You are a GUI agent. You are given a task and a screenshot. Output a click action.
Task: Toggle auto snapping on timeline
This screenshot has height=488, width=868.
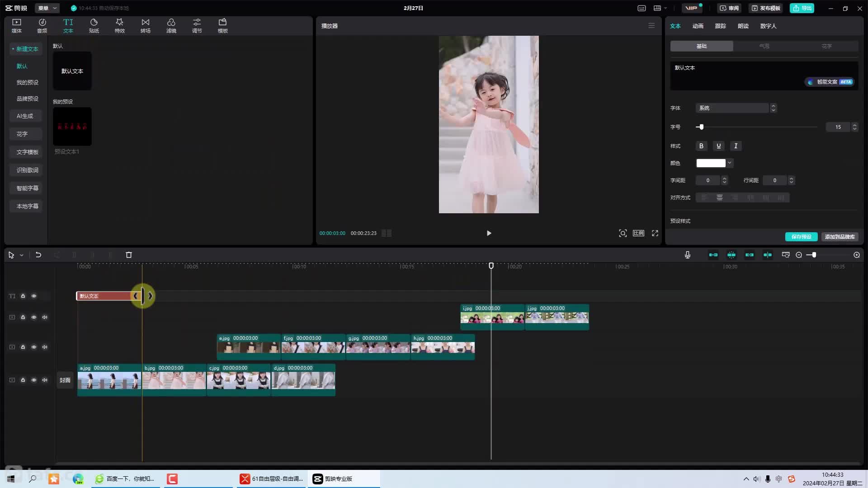(731, 255)
